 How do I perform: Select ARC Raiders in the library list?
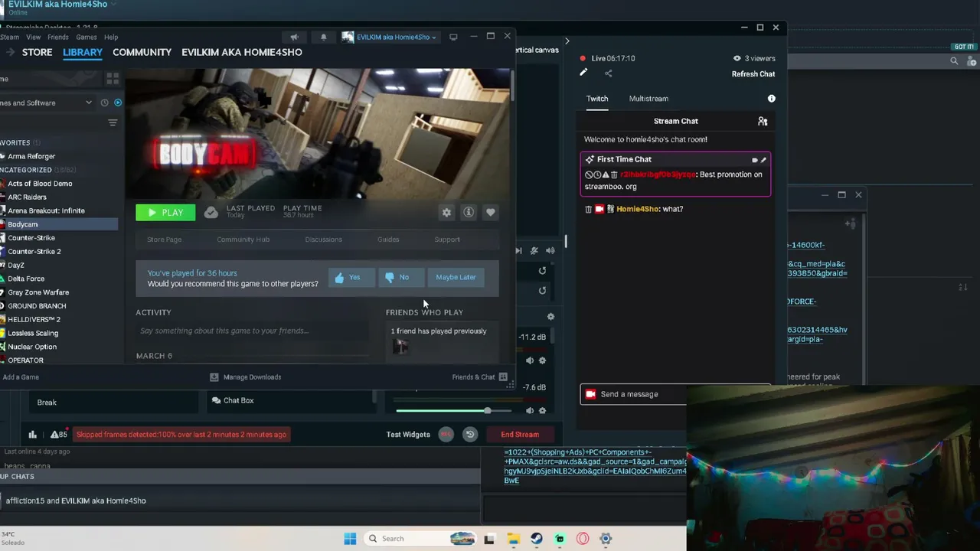coord(27,197)
